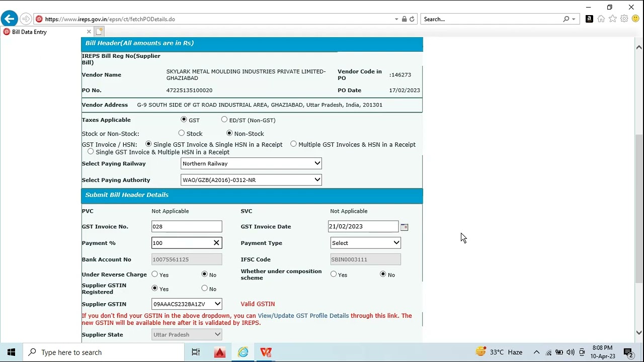Show hidden system tray icons
Image resolution: width=644 pixels, height=362 pixels.
pos(536,352)
